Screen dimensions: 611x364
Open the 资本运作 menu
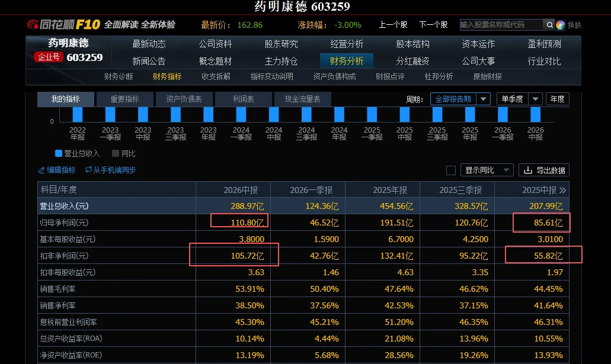coord(478,44)
